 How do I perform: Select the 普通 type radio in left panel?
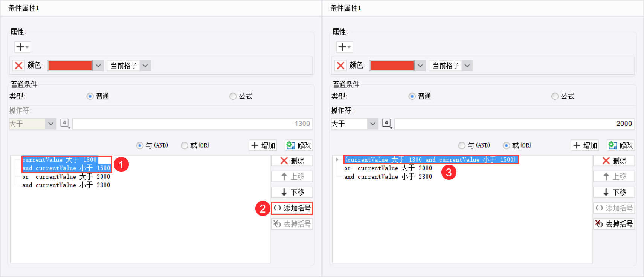(90, 96)
